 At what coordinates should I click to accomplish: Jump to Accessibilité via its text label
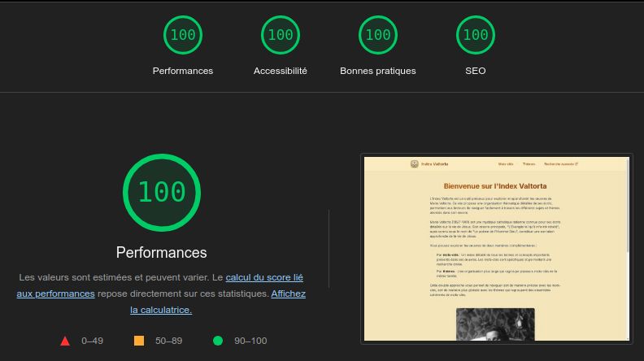click(281, 71)
